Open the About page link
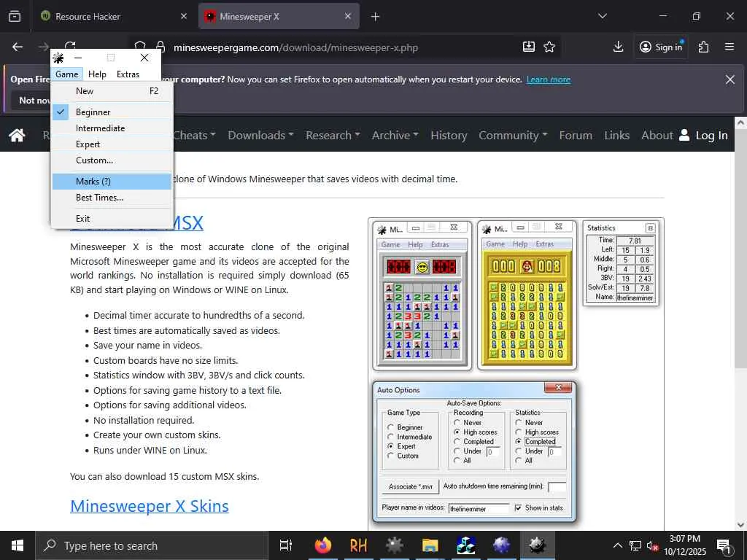Screen dimensions: 747x560 tap(657, 135)
